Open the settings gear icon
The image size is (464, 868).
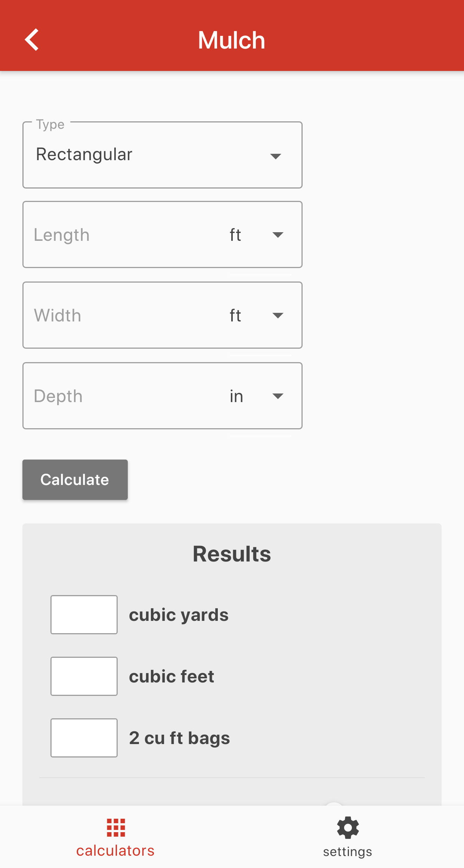coord(348,828)
